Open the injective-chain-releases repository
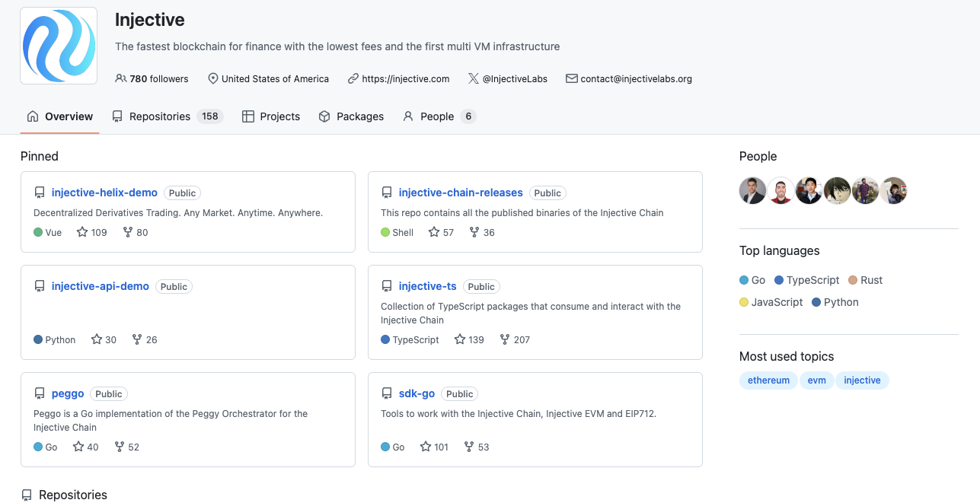The image size is (980, 503). (x=461, y=193)
